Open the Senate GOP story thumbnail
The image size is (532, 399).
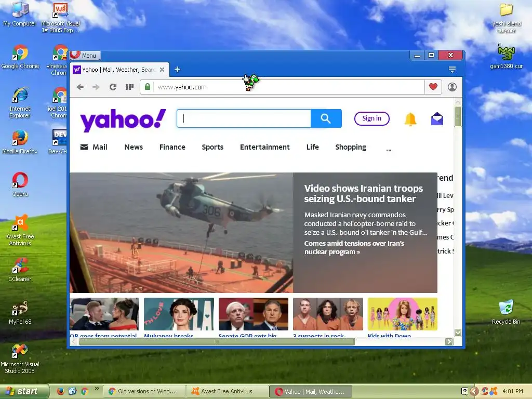254,314
